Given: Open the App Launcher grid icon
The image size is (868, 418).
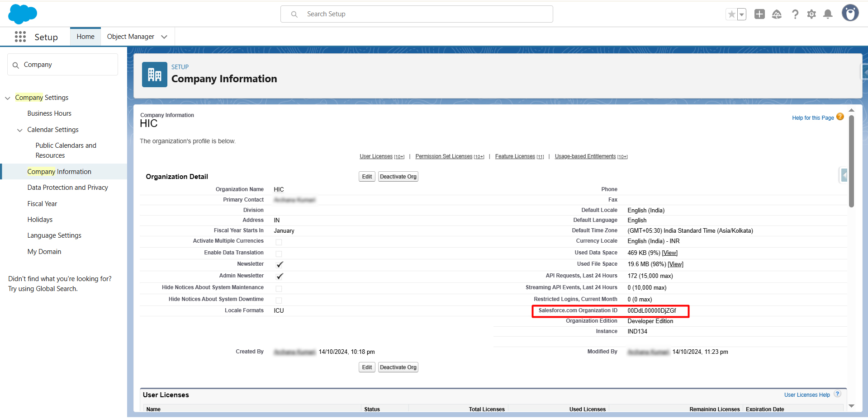Looking at the screenshot, I should (x=20, y=37).
